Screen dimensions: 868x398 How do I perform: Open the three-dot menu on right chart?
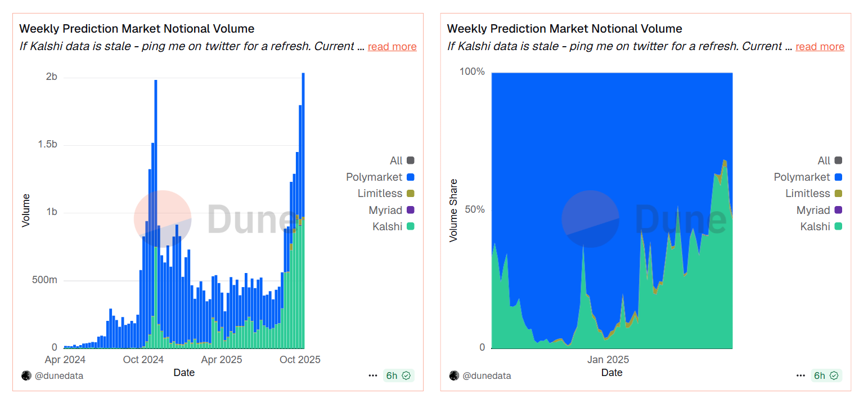click(x=800, y=375)
